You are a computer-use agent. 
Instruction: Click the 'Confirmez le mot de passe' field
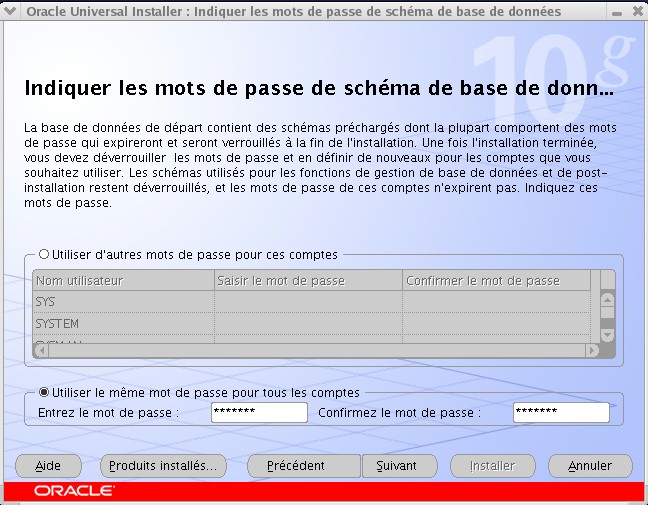[x=560, y=412]
